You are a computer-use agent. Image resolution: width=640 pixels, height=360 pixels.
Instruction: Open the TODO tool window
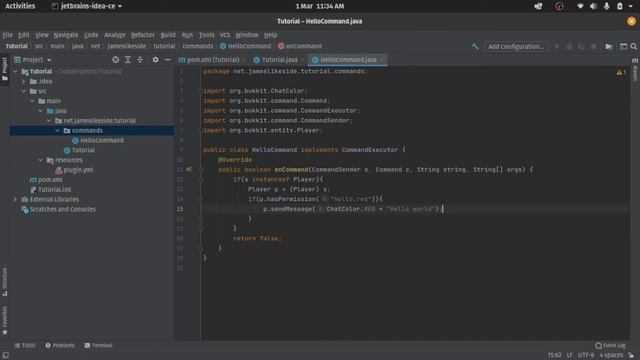(25, 345)
